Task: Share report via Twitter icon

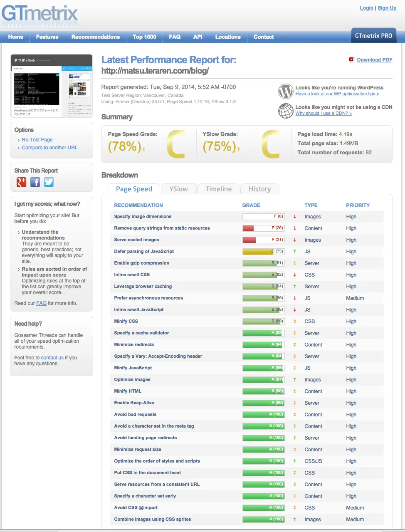Action: [49, 182]
